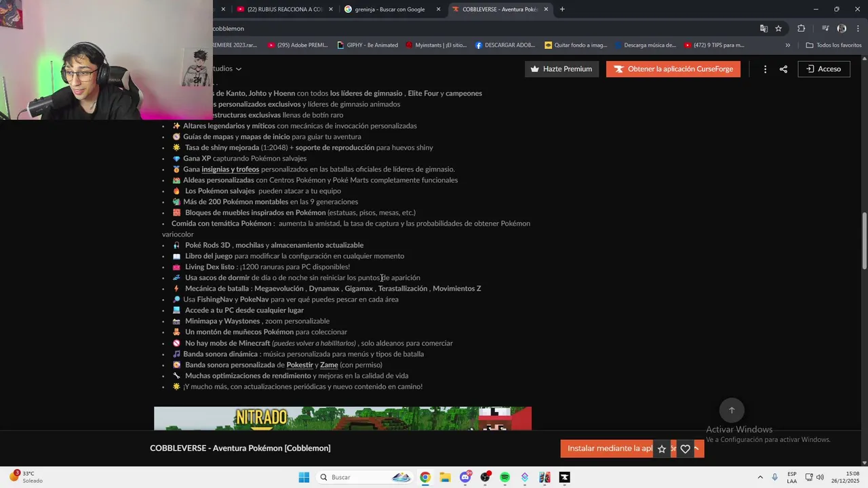Click the scroll-to-top arrow button
This screenshot has width=868, height=488.
click(732, 410)
